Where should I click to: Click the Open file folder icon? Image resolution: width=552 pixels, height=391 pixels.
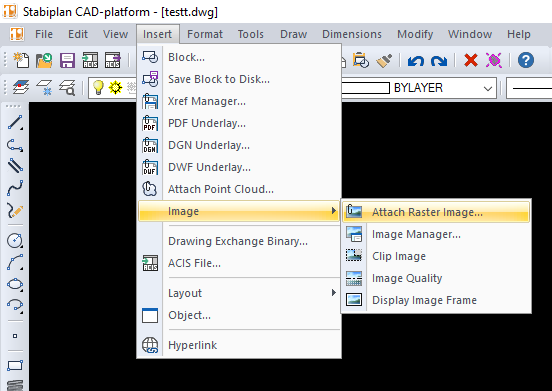click(x=44, y=60)
